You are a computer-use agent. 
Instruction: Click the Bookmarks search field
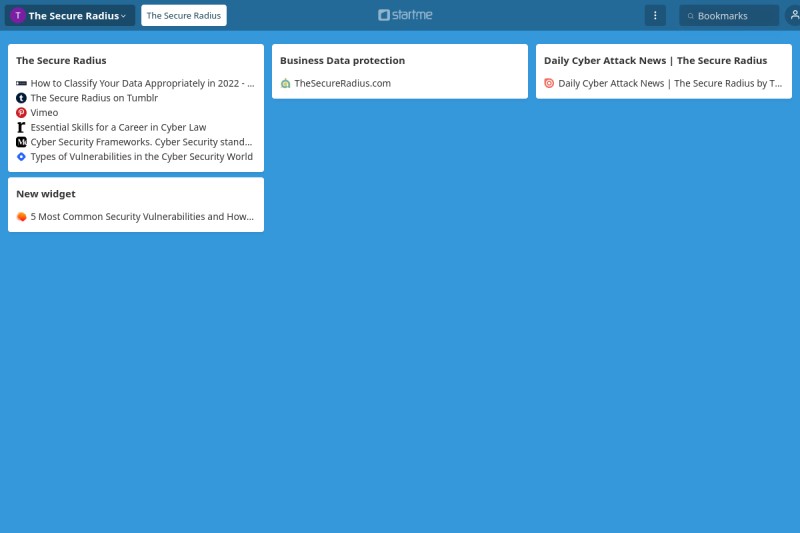pyautogui.click(x=729, y=16)
